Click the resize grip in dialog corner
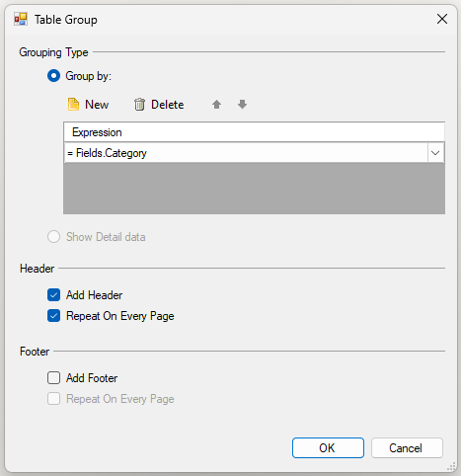Screen dimensions: 461x476 pos(451,466)
